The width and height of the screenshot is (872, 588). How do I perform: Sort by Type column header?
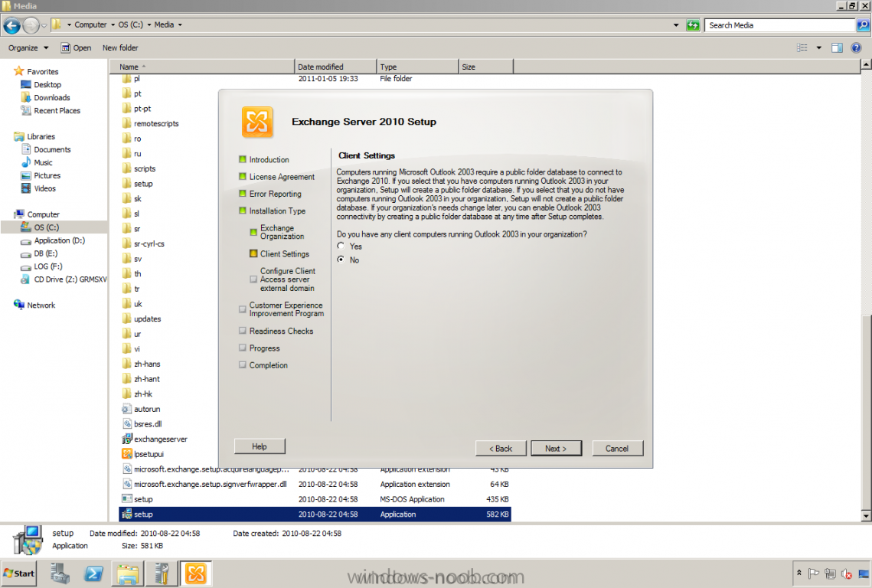point(418,67)
